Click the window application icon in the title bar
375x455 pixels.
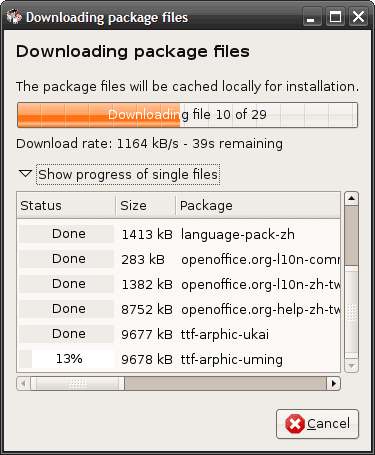click(x=14, y=17)
